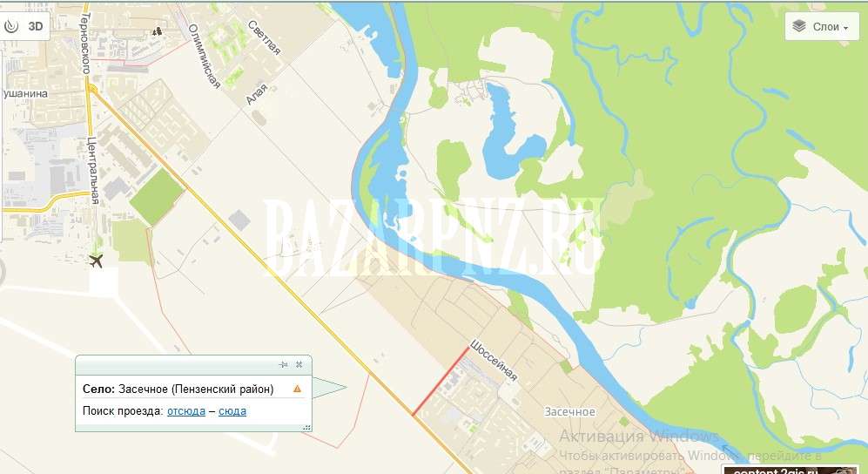Image resolution: width=868 pixels, height=474 pixels.
Task: Click the Светлая street label
Action: (264, 37)
